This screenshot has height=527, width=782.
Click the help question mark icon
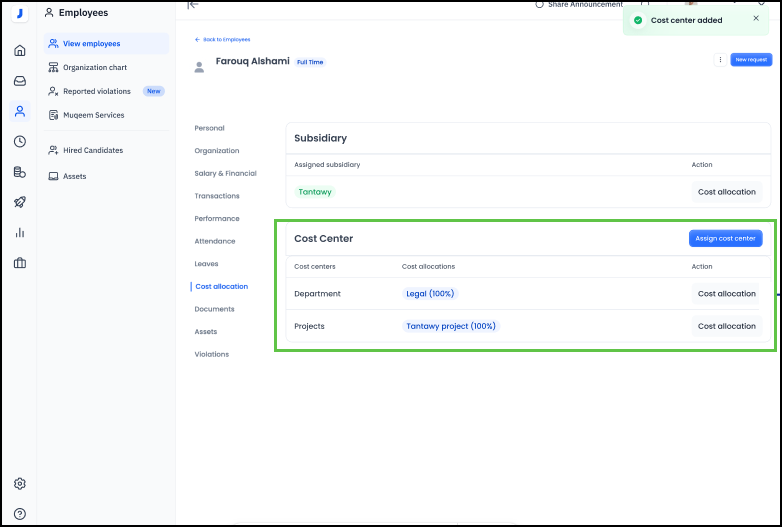(x=20, y=514)
